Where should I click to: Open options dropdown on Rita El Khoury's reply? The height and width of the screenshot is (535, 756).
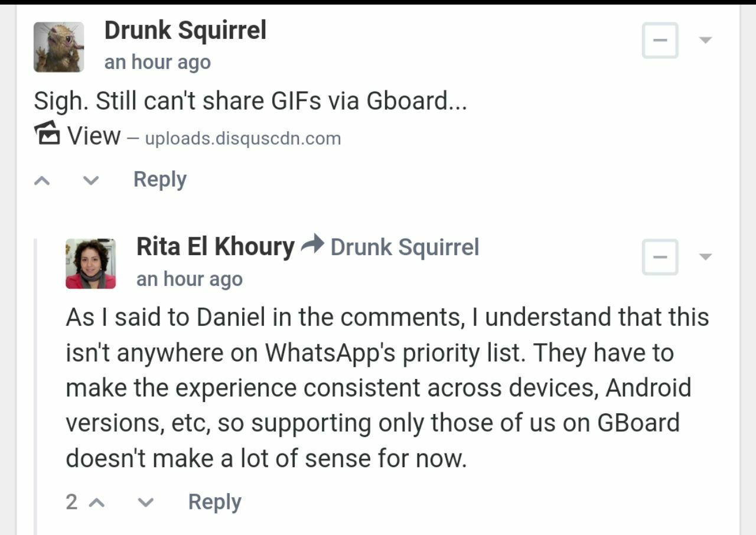coord(705,257)
